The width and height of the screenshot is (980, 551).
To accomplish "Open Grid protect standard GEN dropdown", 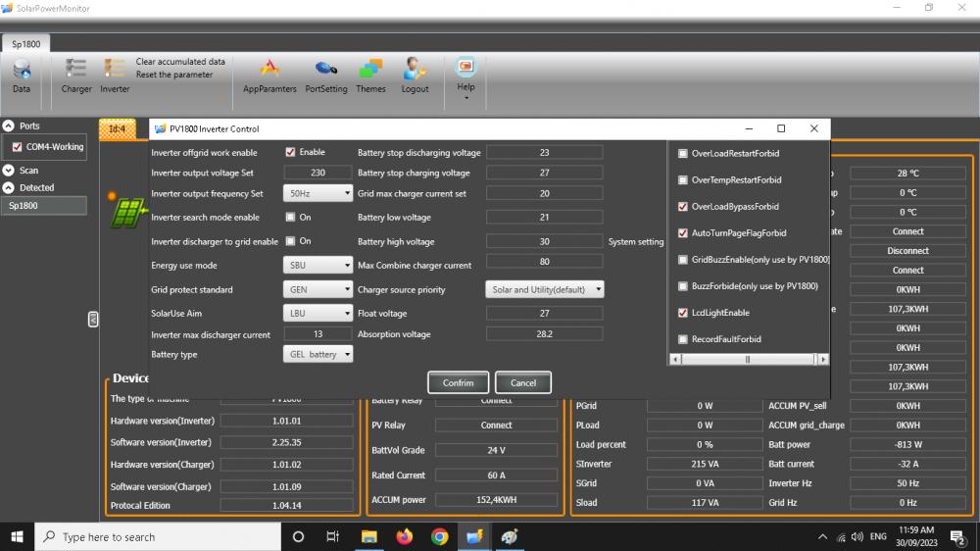I will click(x=318, y=289).
